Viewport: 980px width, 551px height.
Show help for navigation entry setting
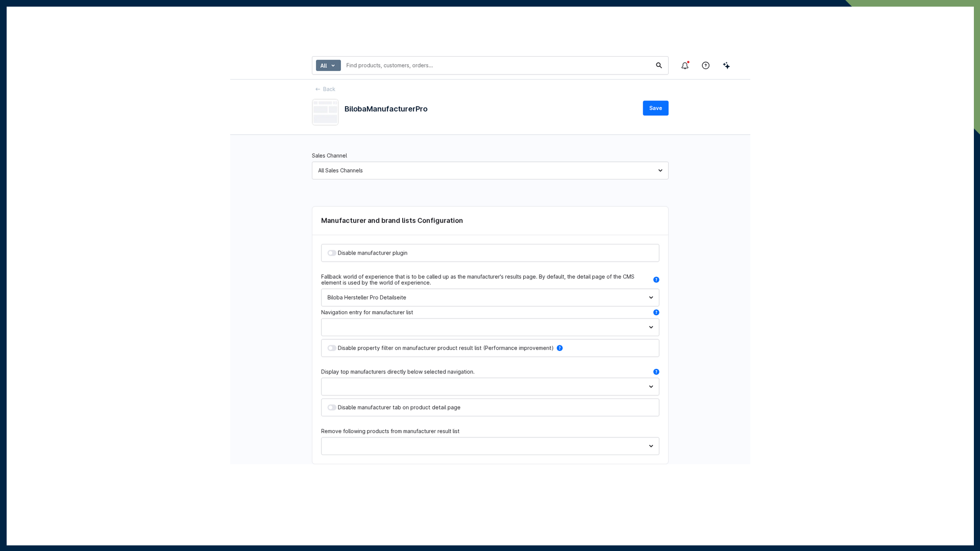[x=656, y=312]
